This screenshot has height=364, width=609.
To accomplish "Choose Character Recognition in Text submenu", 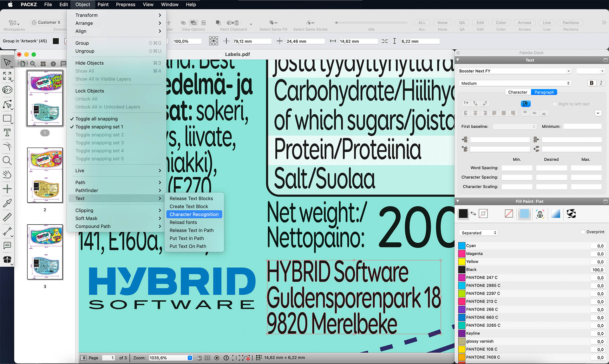I will [194, 214].
